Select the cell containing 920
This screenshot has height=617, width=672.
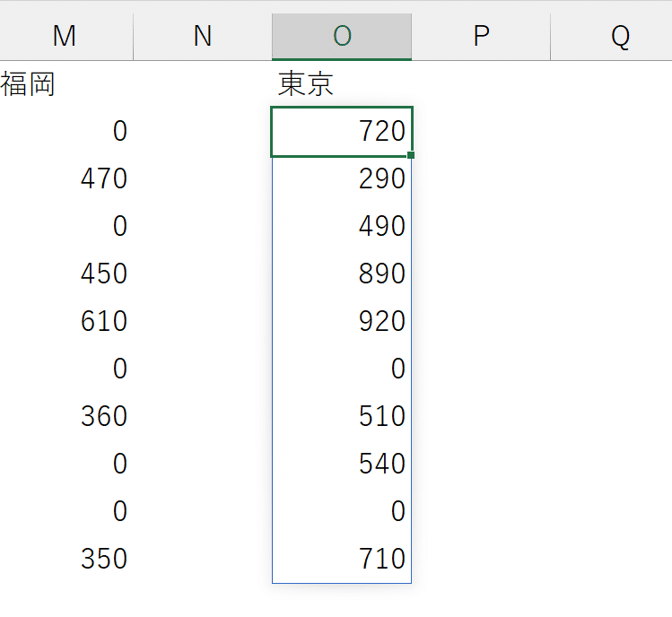342,321
